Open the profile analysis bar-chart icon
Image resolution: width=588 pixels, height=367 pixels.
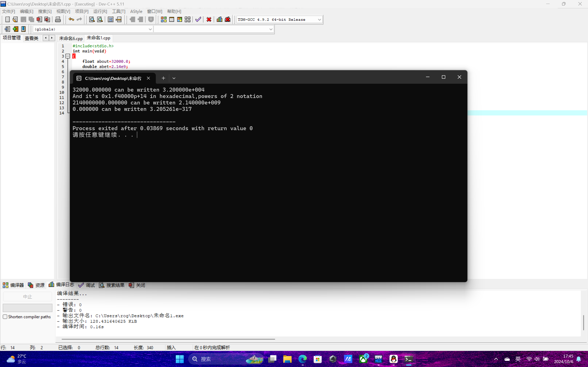tap(219, 20)
